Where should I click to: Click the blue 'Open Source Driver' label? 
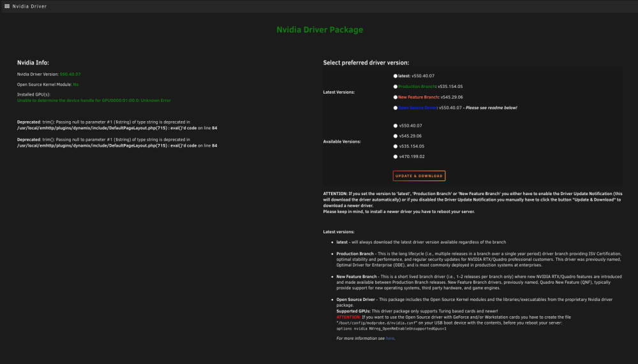pos(417,108)
